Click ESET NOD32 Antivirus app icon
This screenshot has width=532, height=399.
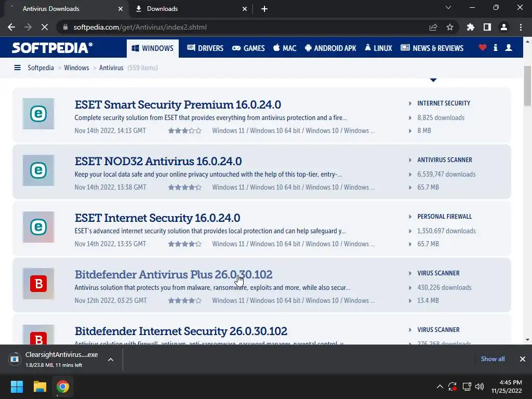pos(38,170)
